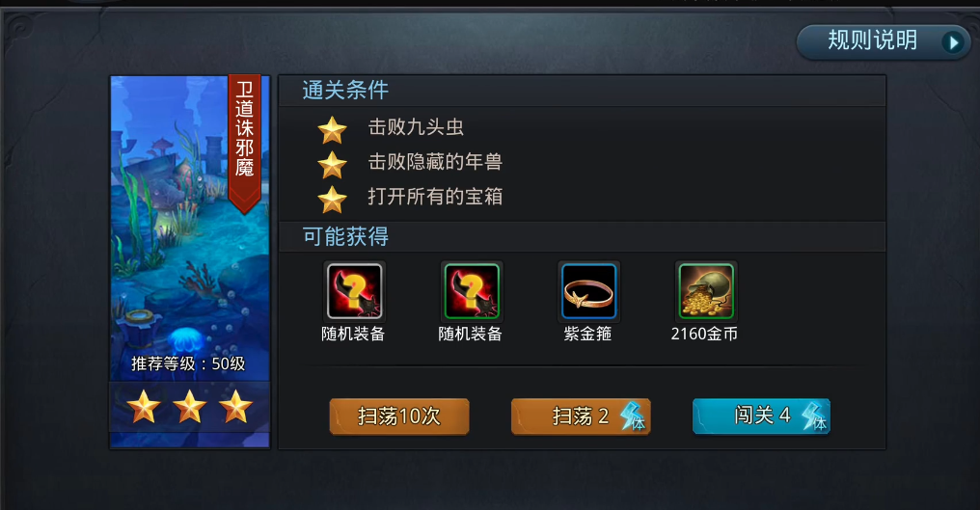Click the stamina icon on 闯关 4
The height and width of the screenshot is (510, 980).
pos(814,416)
